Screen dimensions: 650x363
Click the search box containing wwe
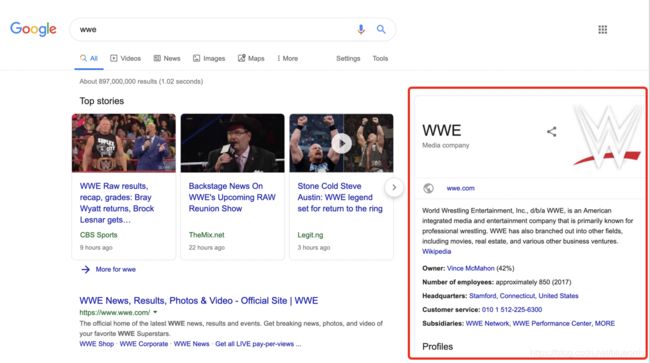(x=213, y=29)
